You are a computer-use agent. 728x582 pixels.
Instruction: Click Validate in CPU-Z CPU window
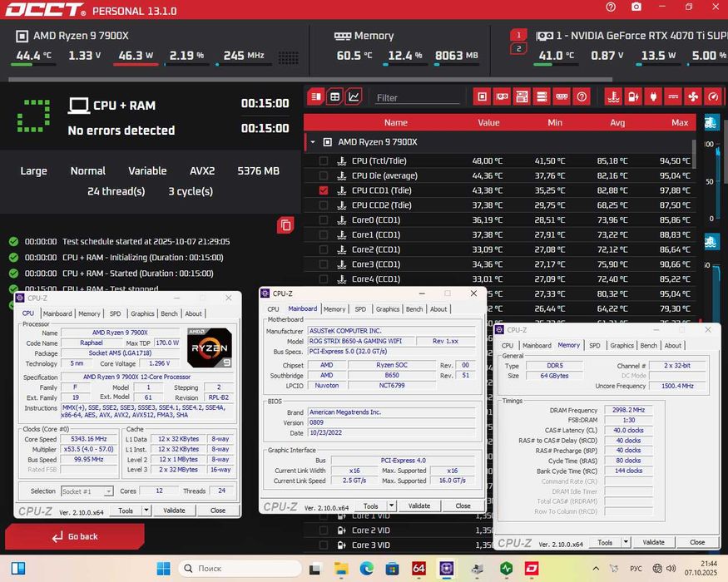coord(174,510)
